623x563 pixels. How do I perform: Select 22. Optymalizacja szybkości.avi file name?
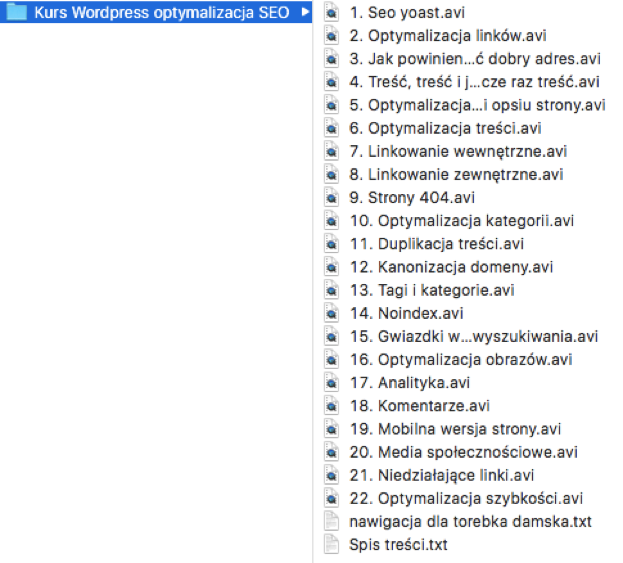tap(466, 498)
